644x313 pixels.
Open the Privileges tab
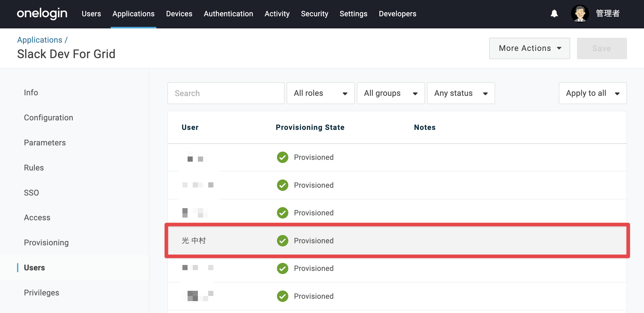(42, 293)
